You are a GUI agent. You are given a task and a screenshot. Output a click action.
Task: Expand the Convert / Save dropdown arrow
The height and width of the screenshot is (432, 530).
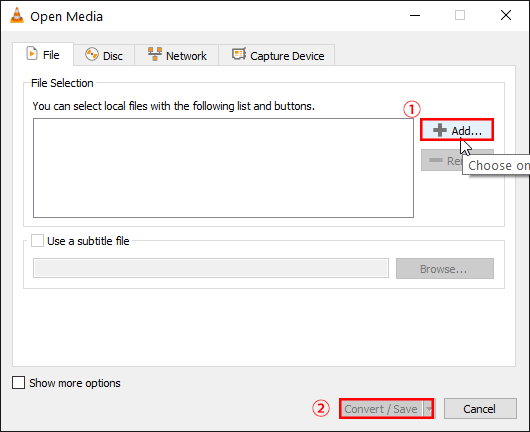tap(428, 409)
